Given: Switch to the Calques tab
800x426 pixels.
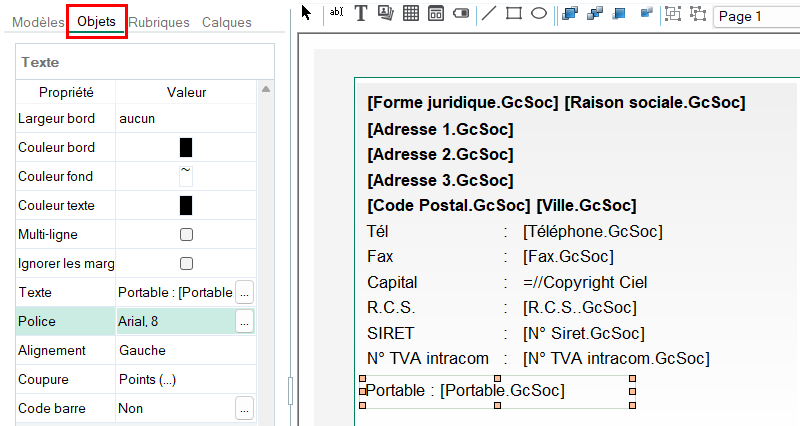Looking at the screenshot, I should (227, 22).
